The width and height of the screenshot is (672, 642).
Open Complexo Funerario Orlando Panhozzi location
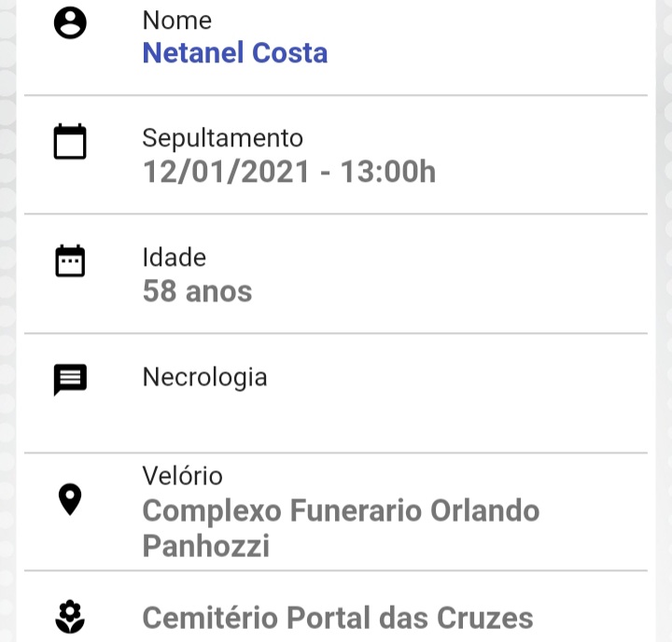(x=341, y=528)
